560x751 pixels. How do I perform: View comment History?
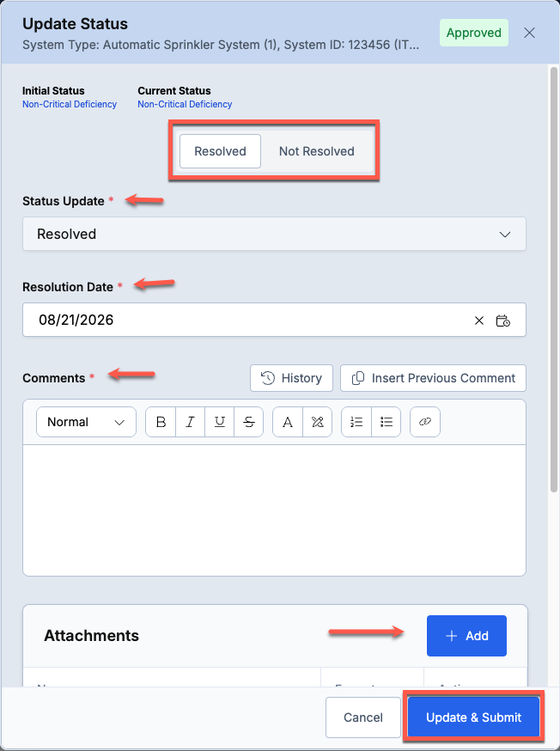pyautogui.click(x=291, y=378)
